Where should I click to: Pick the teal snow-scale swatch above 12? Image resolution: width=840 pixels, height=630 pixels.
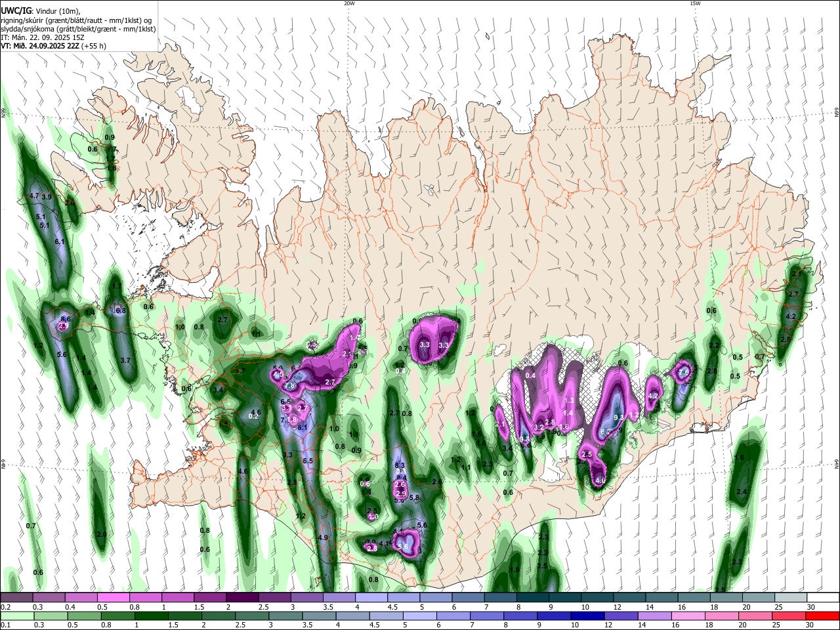click(x=629, y=598)
